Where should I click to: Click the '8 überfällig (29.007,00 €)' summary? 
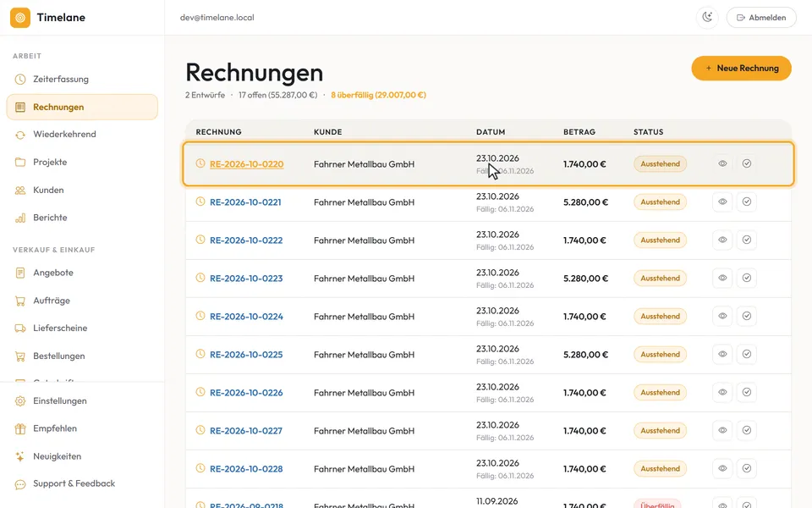pyautogui.click(x=379, y=96)
